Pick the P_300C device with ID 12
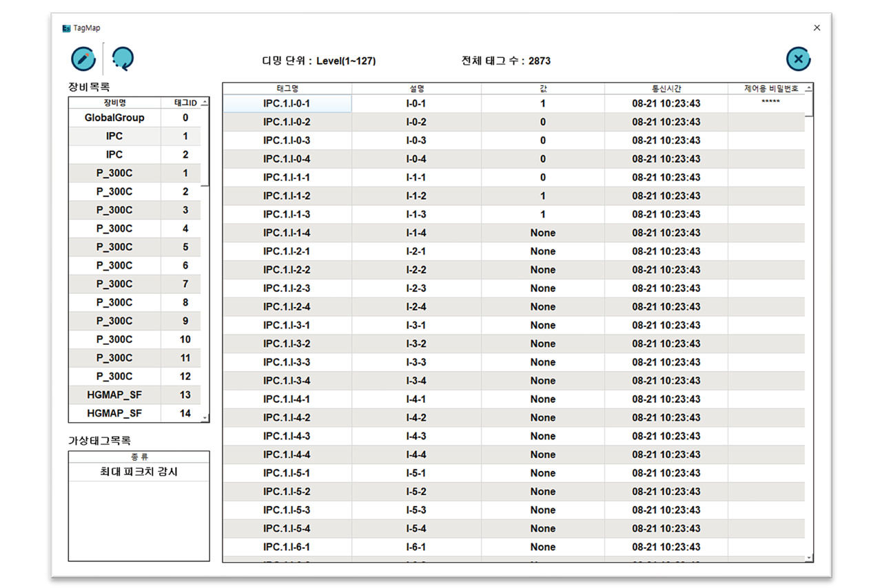Viewport: 882px width, 588px height. 135,377
